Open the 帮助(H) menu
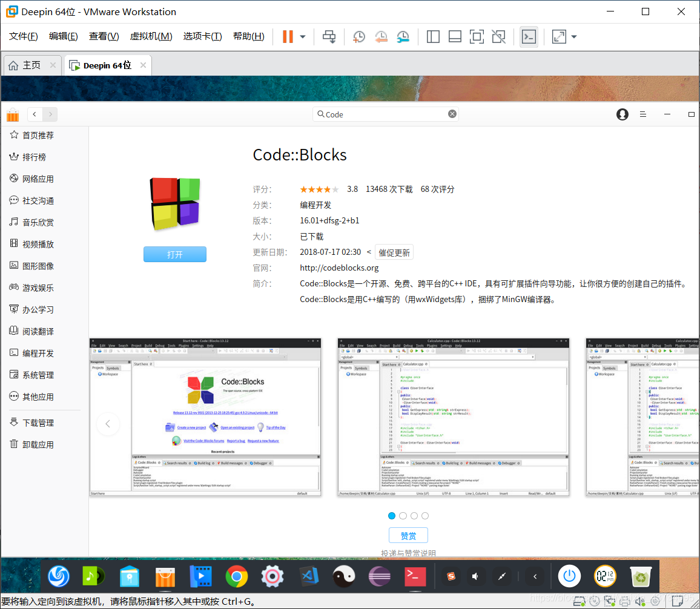This screenshot has height=609, width=700. tap(249, 36)
